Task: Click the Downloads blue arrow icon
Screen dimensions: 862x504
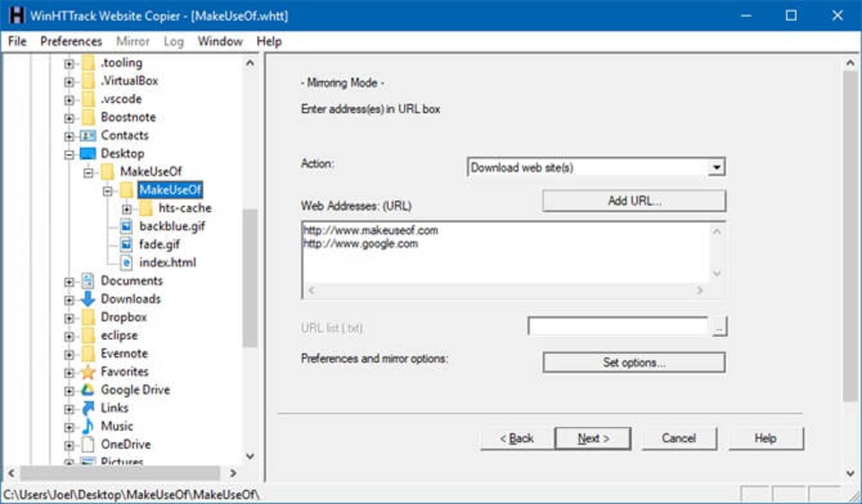Action: 88,299
